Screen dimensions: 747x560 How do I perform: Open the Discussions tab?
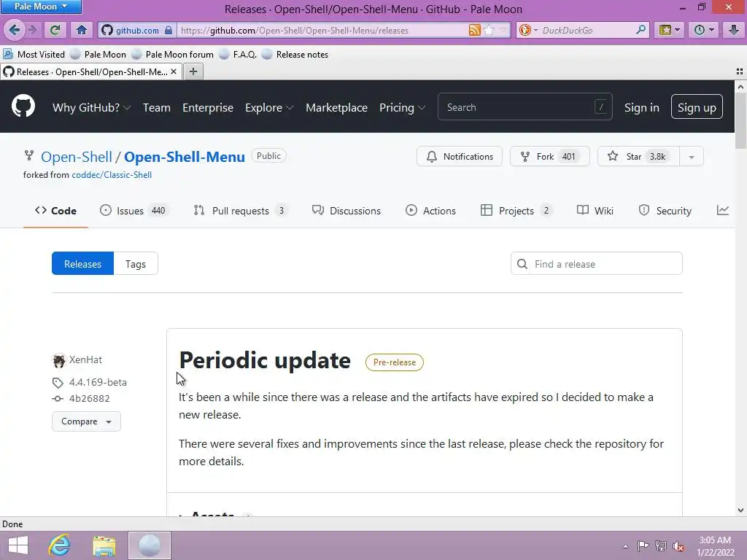[347, 211]
